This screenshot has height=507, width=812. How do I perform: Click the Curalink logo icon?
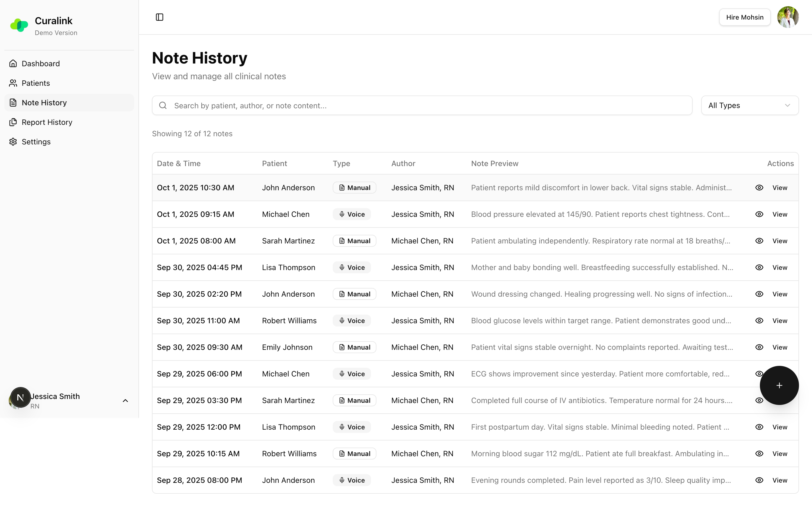[19, 25]
